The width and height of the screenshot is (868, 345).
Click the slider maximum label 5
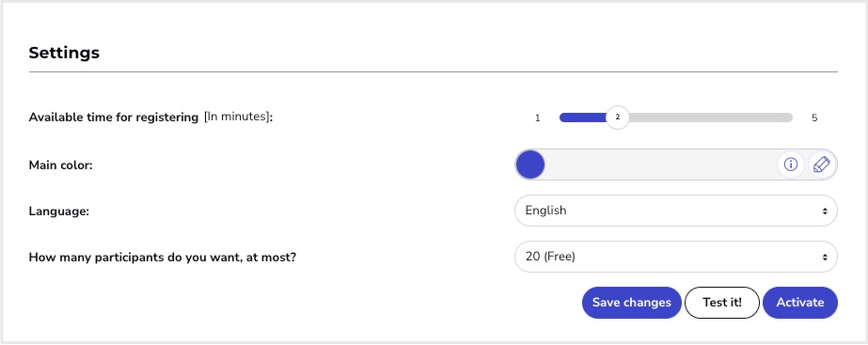click(814, 118)
